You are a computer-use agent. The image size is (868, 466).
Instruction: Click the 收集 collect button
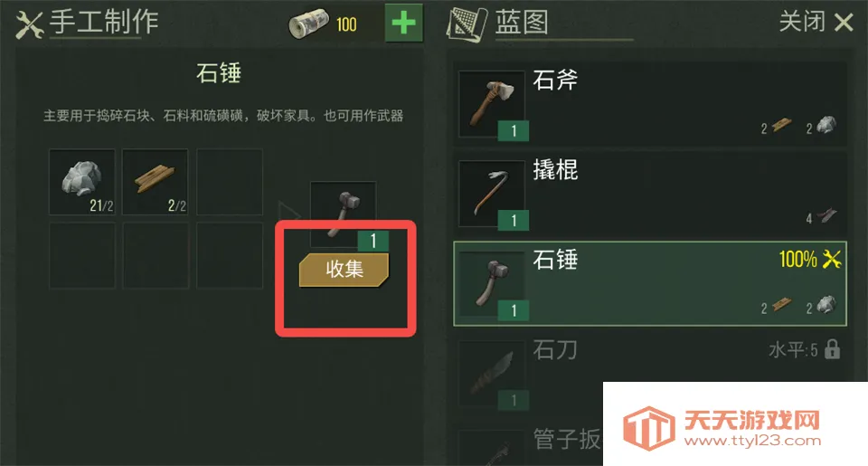pyautogui.click(x=344, y=270)
